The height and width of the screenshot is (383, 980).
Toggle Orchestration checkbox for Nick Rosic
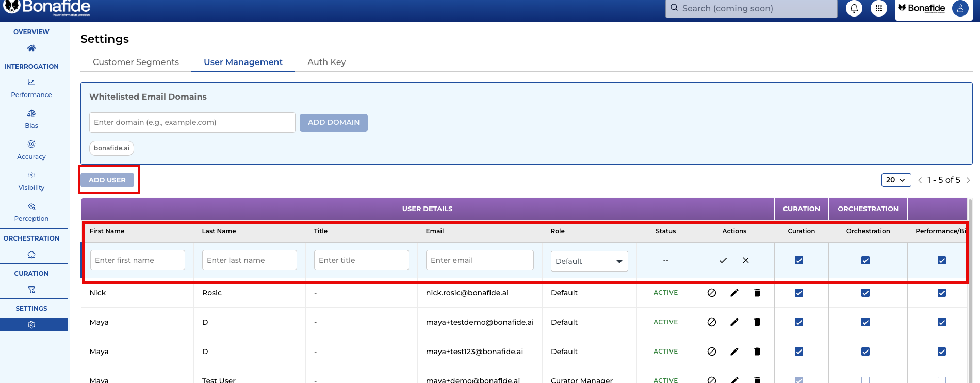pyautogui.click(x=865, y=293)
